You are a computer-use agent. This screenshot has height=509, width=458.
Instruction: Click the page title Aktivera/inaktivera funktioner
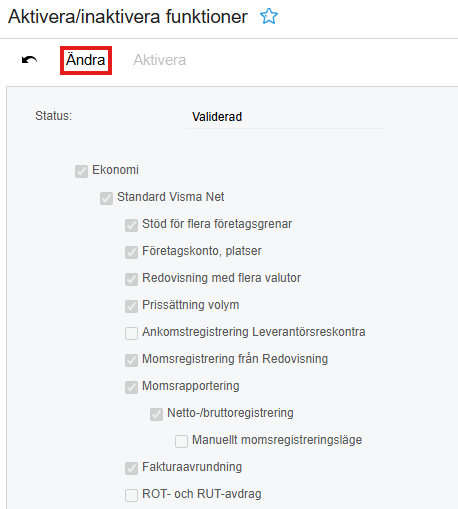click(128, 16)
